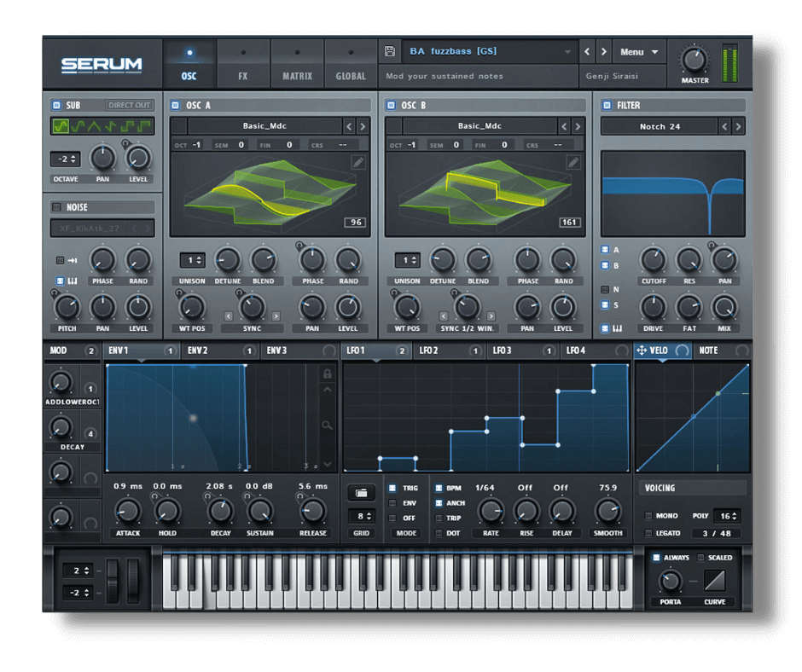Open the preset name dropdown BA fuzzbass
This screenshot has height=672, width=802.
click(490, 52)
